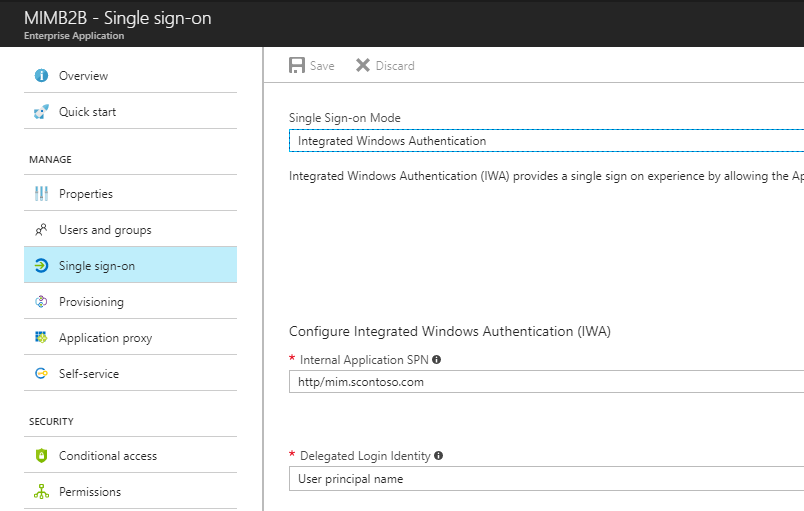Open Conditional access settings
The height and width of the screenshot is (511, 804).
130,455
